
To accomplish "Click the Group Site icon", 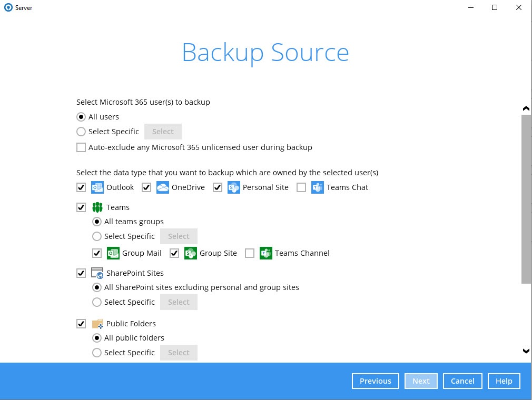I will pyautogui.click(x=190, y=253).
